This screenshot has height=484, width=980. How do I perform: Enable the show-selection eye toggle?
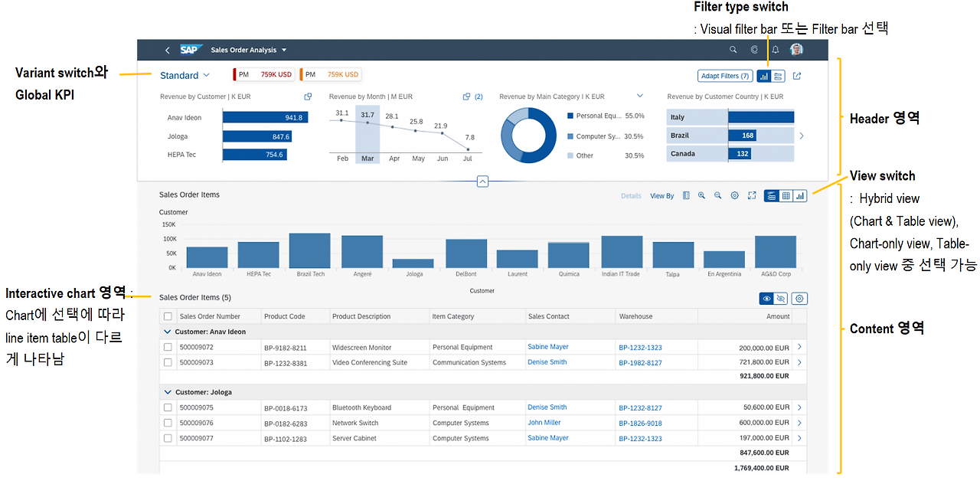(x=766, y=299)
